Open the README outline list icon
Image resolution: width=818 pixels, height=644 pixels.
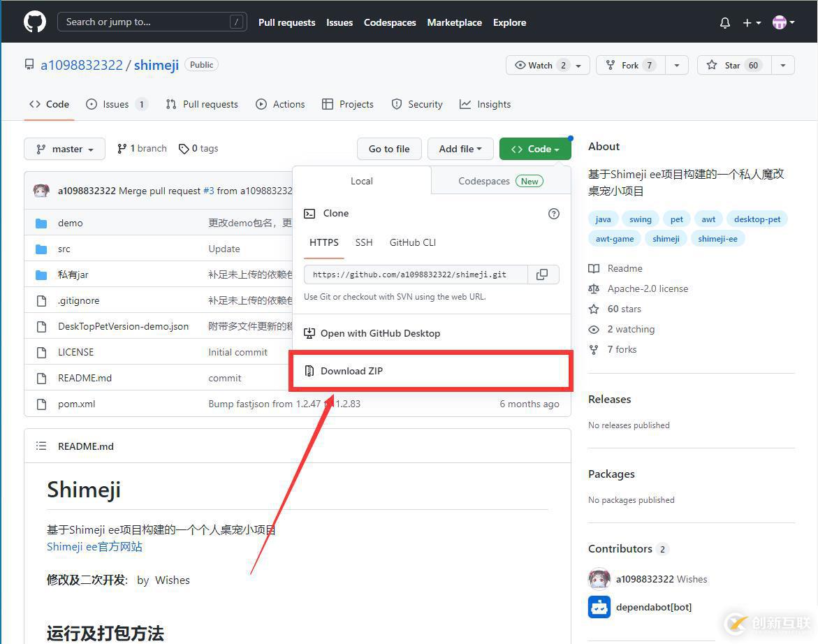tap(41, 446)
